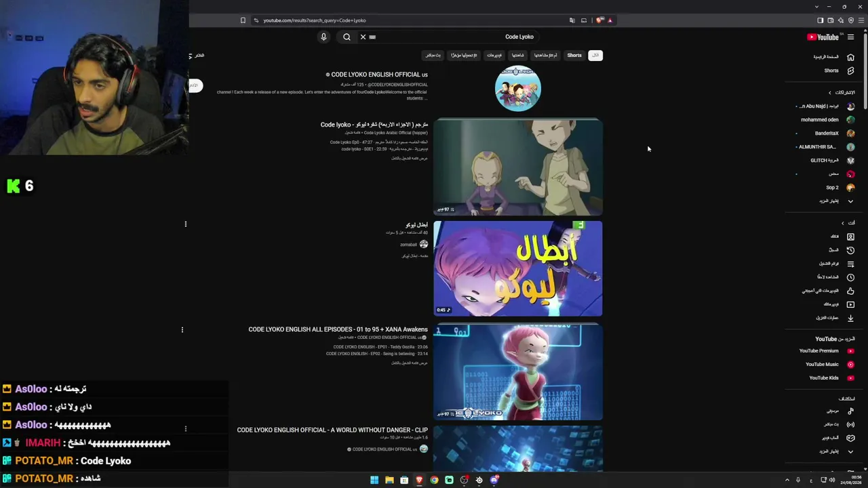This screenshot has width=868, height=488.
Task: Go to YouTube Home via house icon
Action: click(850, 57)
